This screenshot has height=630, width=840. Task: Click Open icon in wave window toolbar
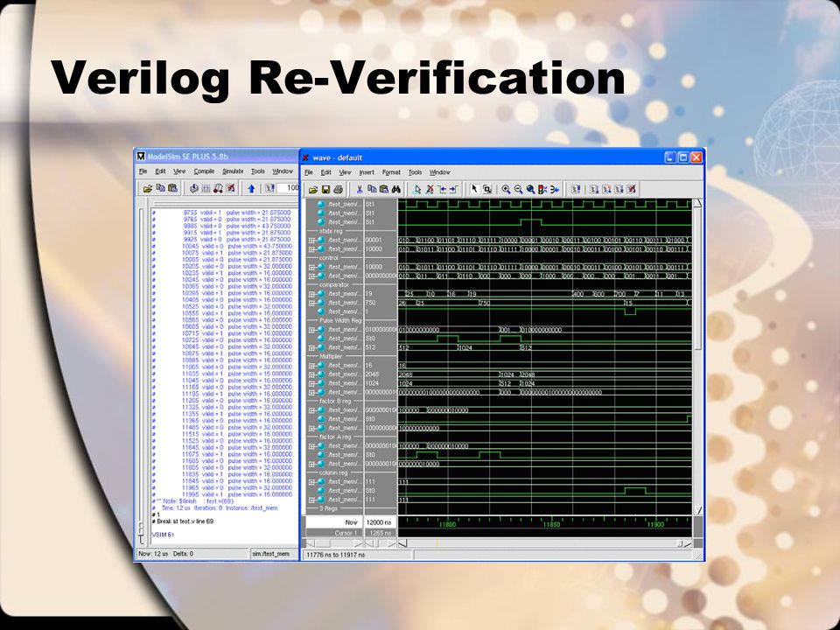pyautogui.click(x=313, y=190)
